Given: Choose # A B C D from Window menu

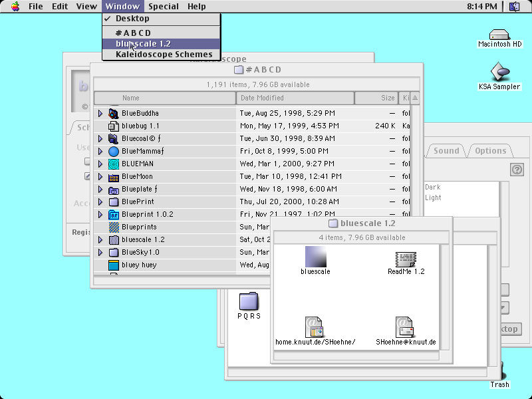Looking at the screenshot, I should tap(161, 33).
